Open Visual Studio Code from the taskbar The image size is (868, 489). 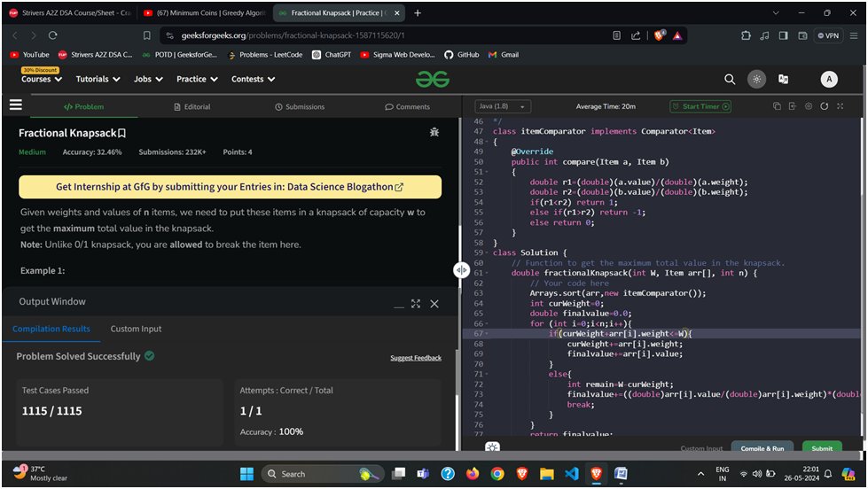pos(572,474)
